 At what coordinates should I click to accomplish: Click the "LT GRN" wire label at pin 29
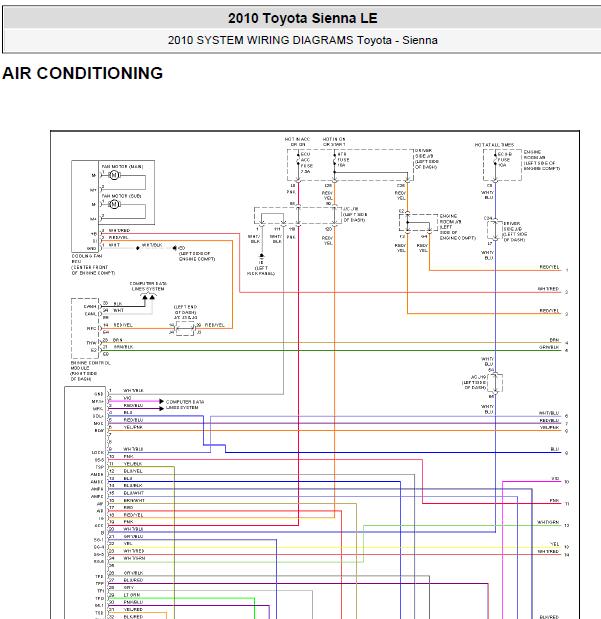tap(131, 595)
